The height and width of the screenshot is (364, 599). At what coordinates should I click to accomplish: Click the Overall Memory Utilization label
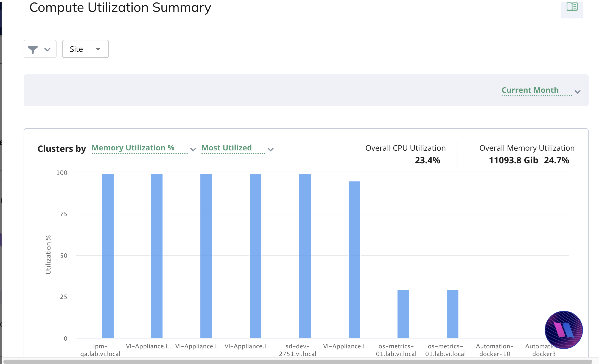coord(527,148)
